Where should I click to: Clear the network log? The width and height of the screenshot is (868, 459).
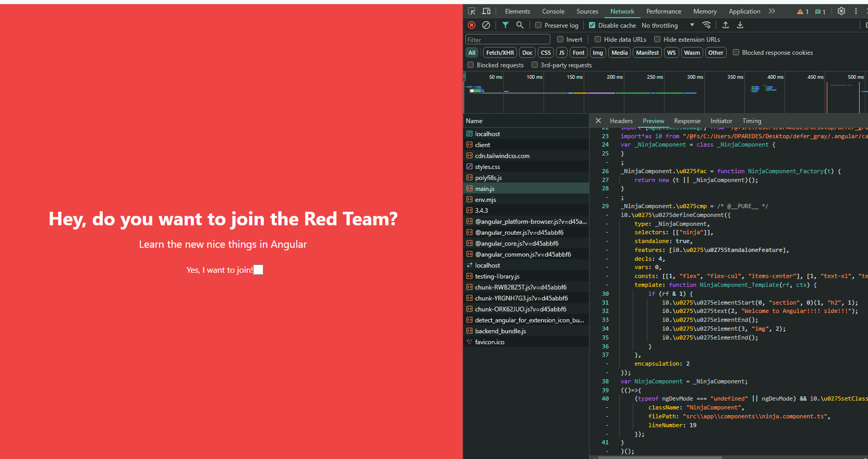486,25
